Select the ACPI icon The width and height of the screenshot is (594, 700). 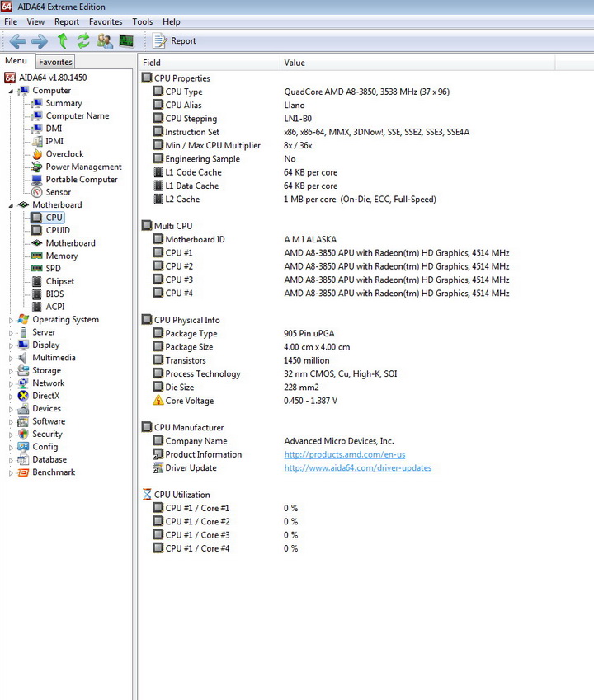37,307
